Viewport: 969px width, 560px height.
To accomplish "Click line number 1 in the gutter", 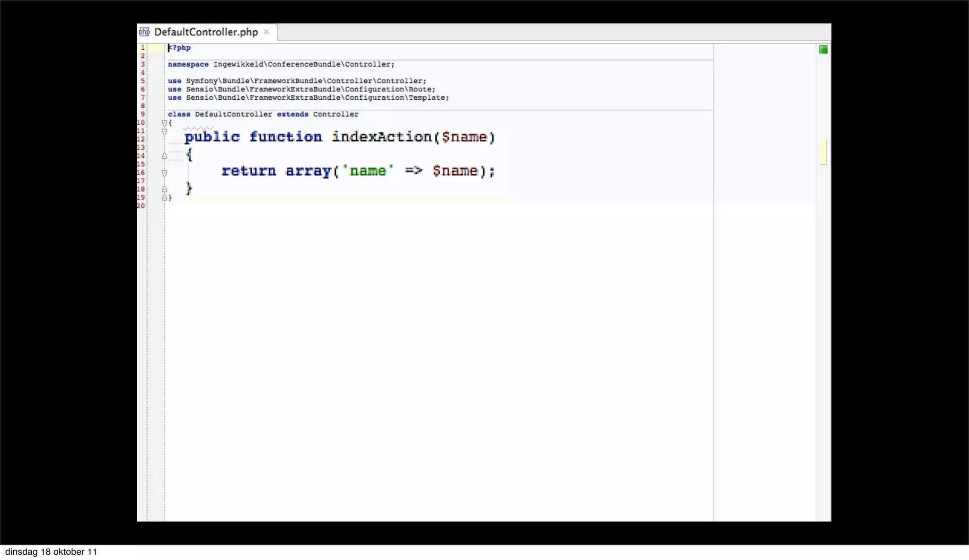I will (x=142, y=48).
